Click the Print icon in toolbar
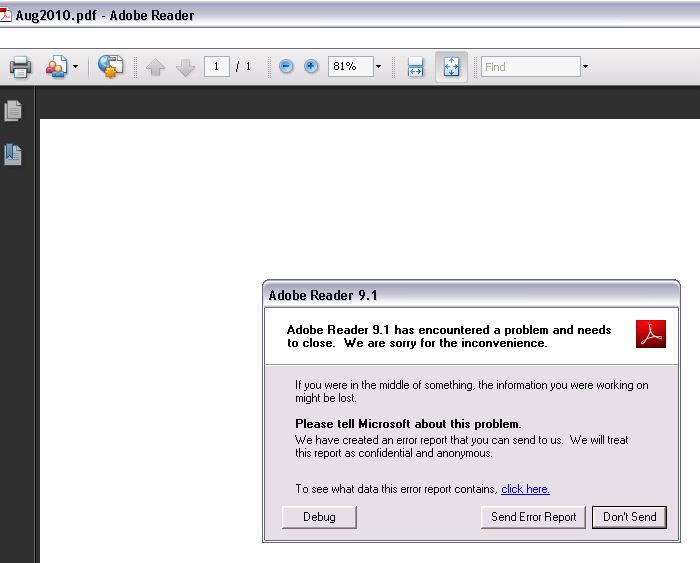The width and height of the screenshot is (700, 563). (21, 67)
